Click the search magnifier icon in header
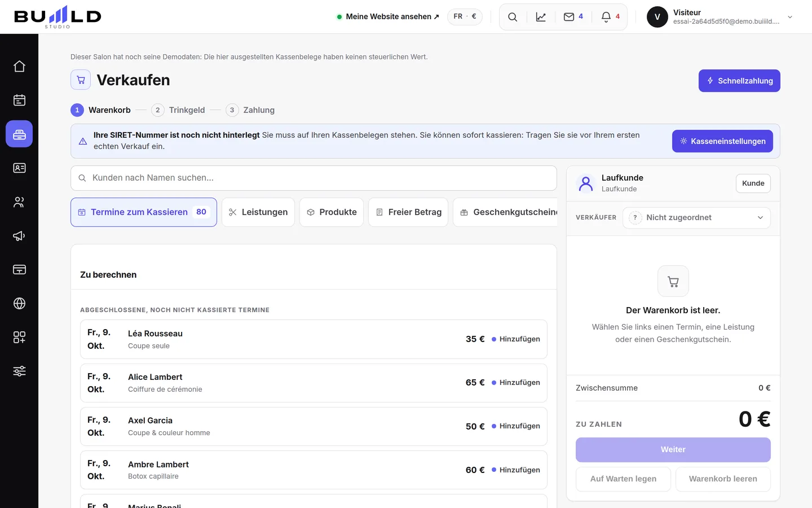Image resolution: width=812 pixels, height=508 pixels. pyautogui.click(x=513, y=17)
